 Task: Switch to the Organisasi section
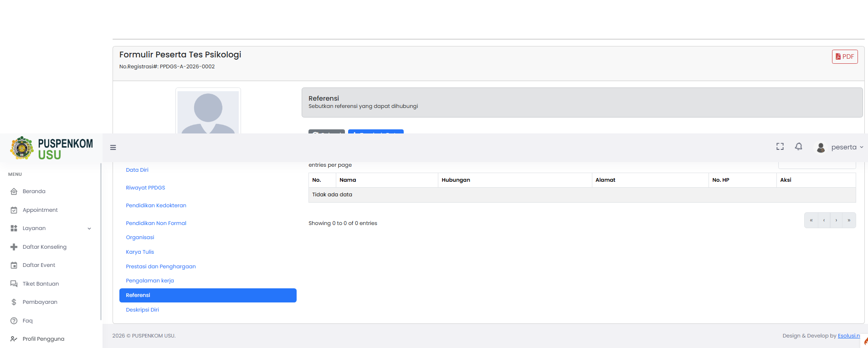pos(140,237)
